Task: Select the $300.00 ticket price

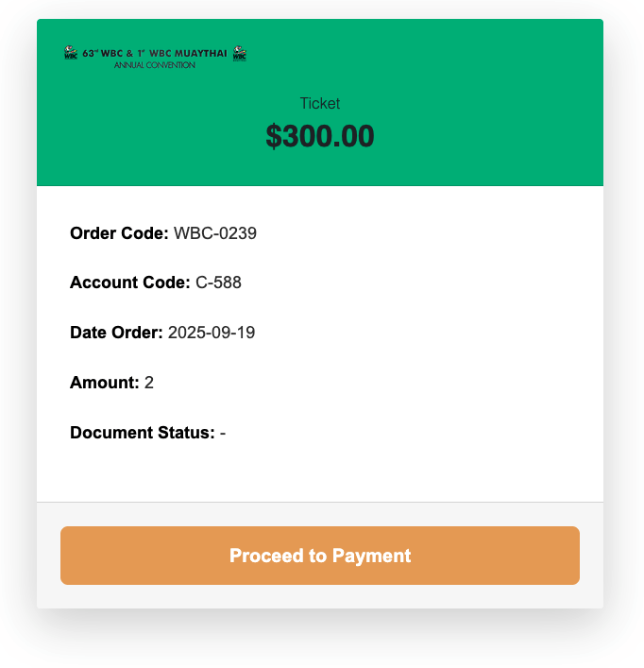Action: [320, 136]
